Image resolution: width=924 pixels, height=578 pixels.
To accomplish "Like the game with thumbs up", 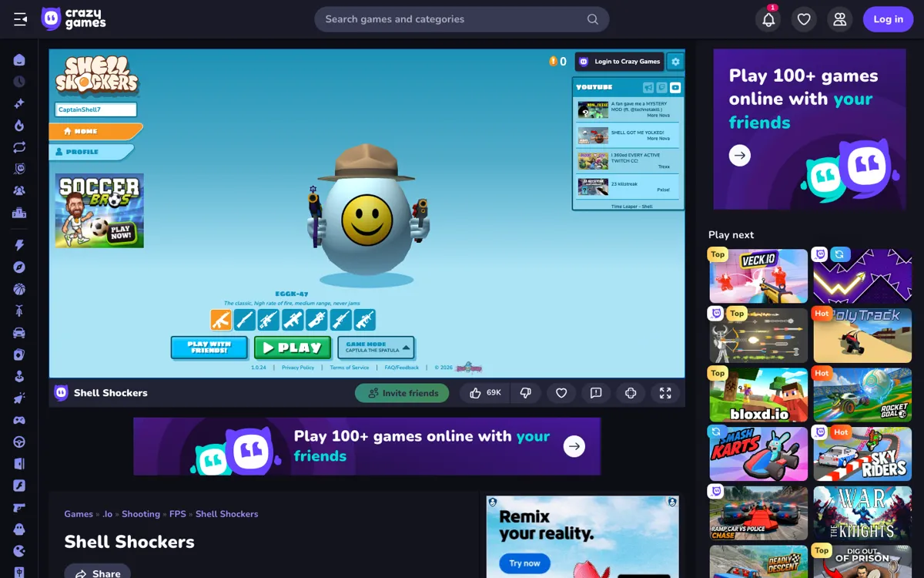I will pyautogui.click(x=485, y=393).
